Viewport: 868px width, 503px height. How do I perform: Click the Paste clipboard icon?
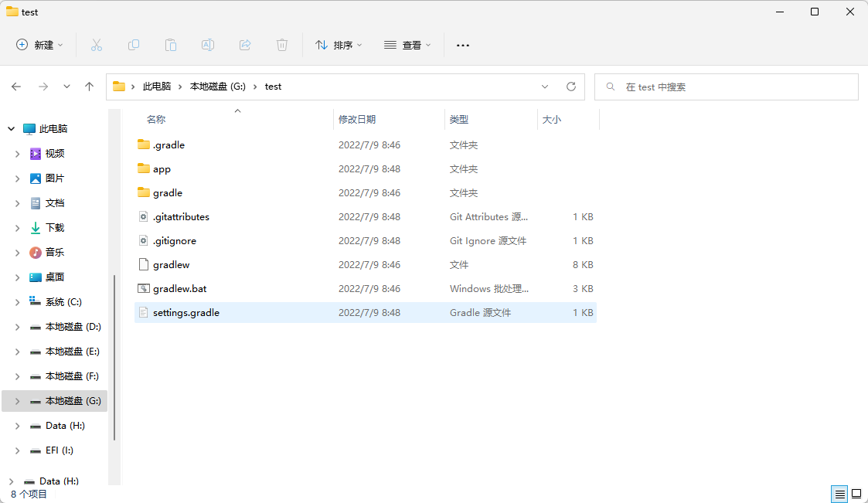click(x=171, y=45)
